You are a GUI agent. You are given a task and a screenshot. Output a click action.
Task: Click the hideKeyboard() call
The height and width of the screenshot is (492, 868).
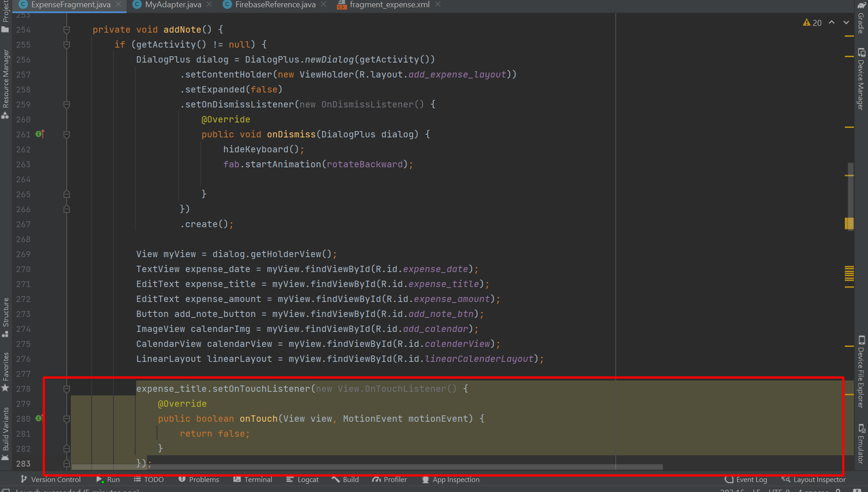point(261,149)
